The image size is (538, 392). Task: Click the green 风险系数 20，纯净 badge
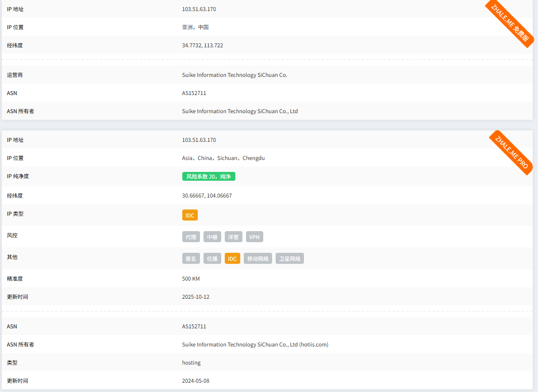208,176
